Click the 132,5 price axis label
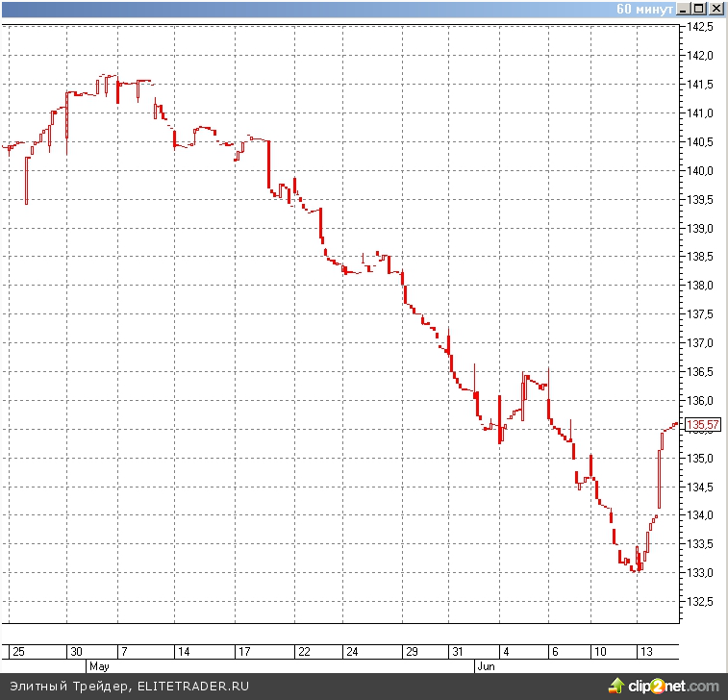The width and height of the screenshot is (728, 700). 701,602
